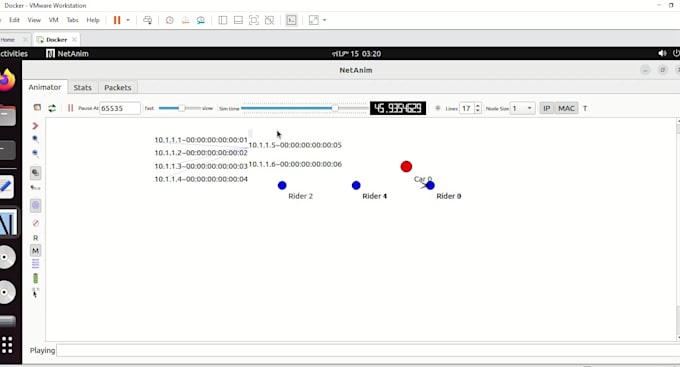Viewport: 680px width, 367px height.
Task: Click the node position stats icon
Action: point(36,188)
